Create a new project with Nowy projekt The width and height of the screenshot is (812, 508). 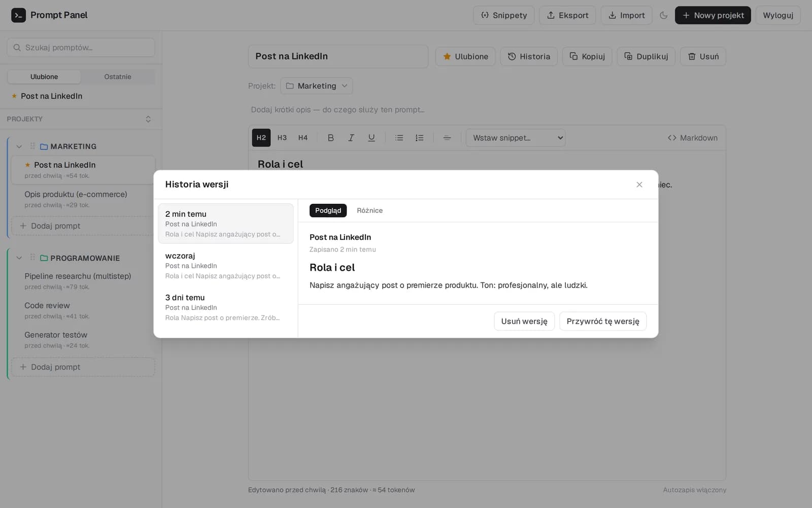coord(713,15)
